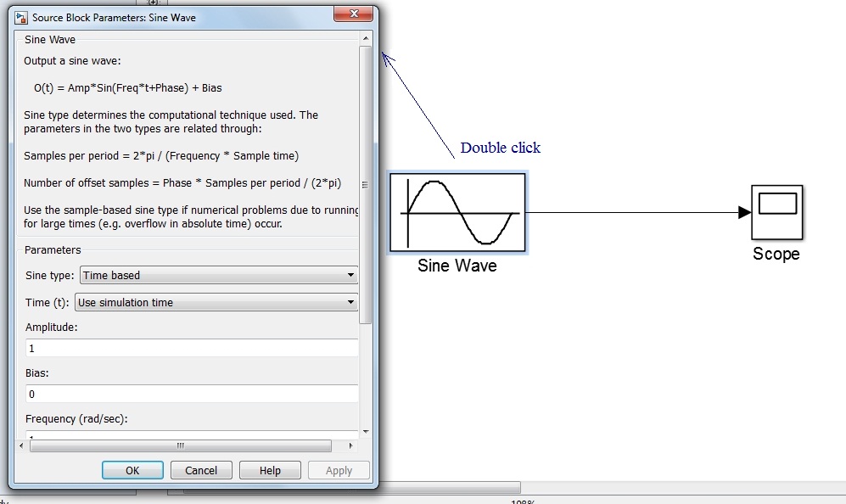Select the Scope block on canvas
Viewport: 846px width, 504px height.
tap(776, 212)
